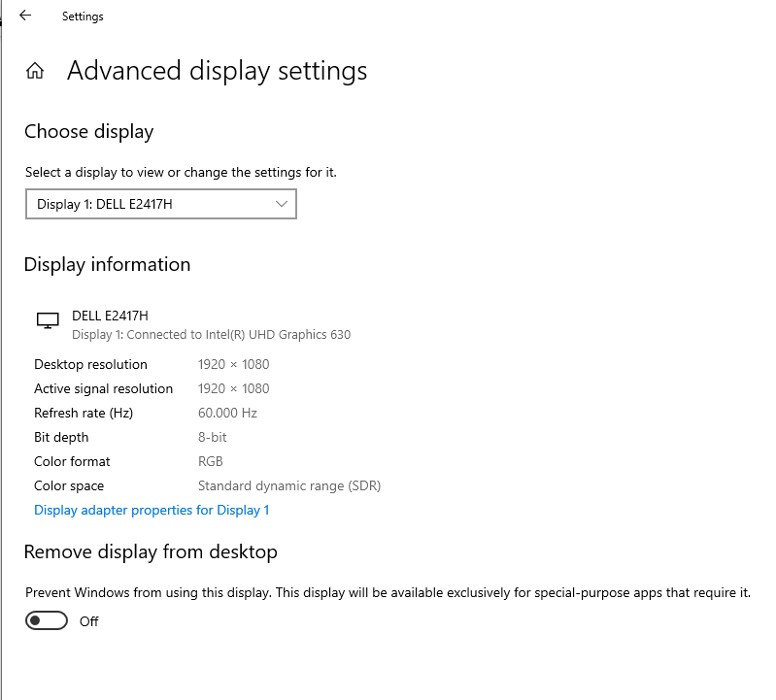The width and height of the screenshot is (776, 700).
Task: Click the Desktop resolution label
Action: pos(90,365)
